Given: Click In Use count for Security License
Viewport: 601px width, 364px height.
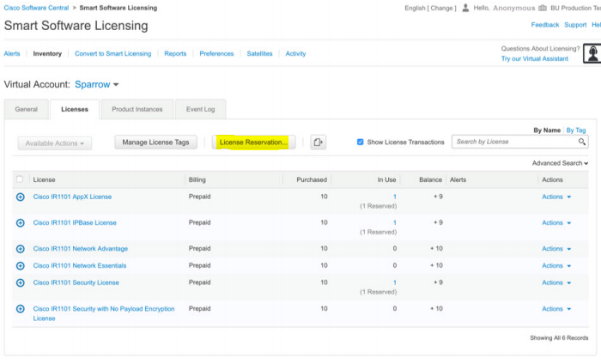Looking at the screenshot, I should pyautogui.click(x=394, y=282).
